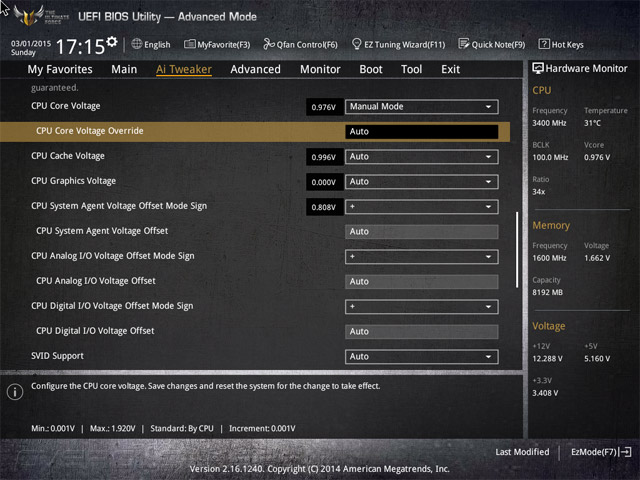This screenshot has width=640, height=480.
Task: Open System Agent Voltage Offset Mode Sign dropdown
Action: 422,207
